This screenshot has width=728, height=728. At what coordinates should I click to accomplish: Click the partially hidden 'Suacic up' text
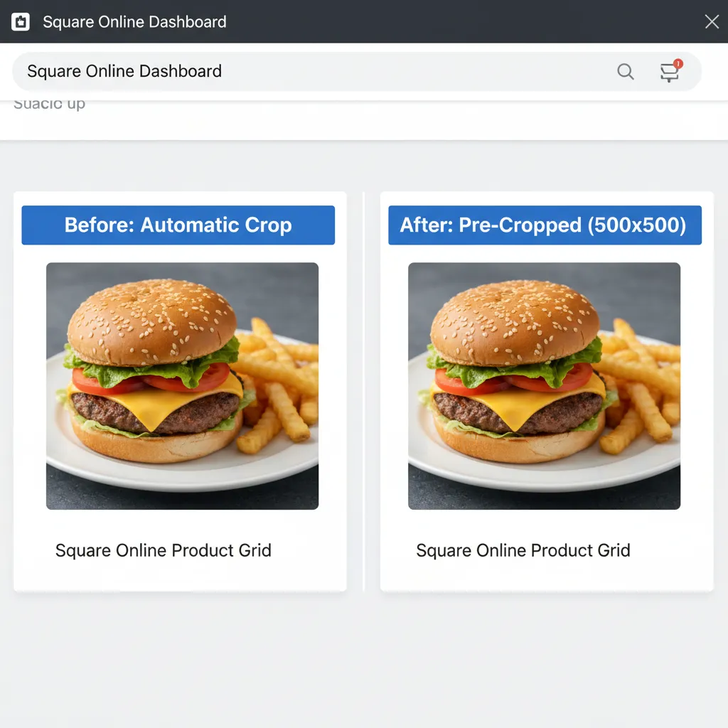49,104
